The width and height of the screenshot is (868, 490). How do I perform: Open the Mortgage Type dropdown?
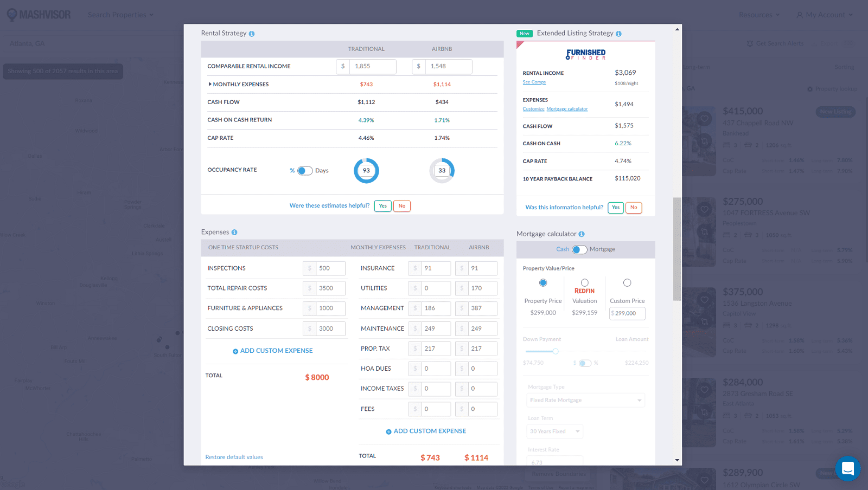(585, 400)
